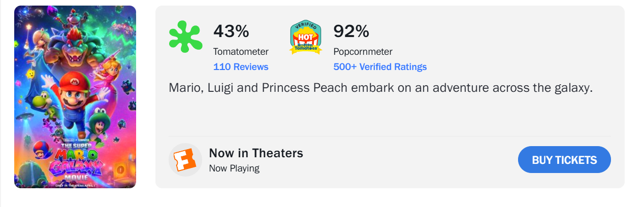Click the 92% Popcornmeter score

tap(351, 31)
